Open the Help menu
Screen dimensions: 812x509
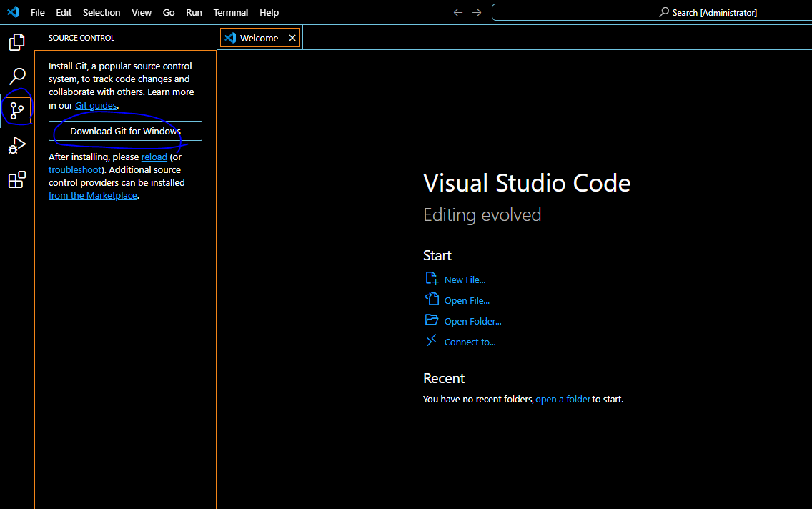click(x=269, y=12)
